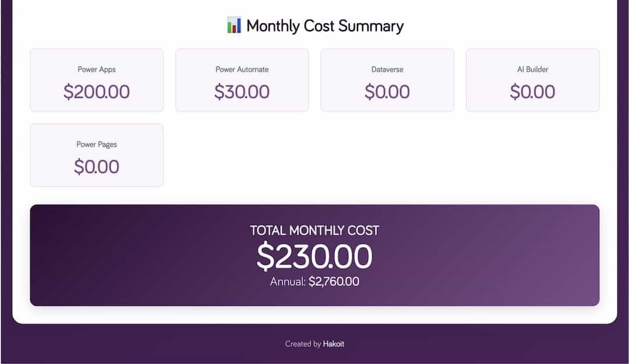Image resolution: width=629 pixels, height=364 pixels.
Task: Click the Power Apps card label
Action: click(x=97, y=69)
